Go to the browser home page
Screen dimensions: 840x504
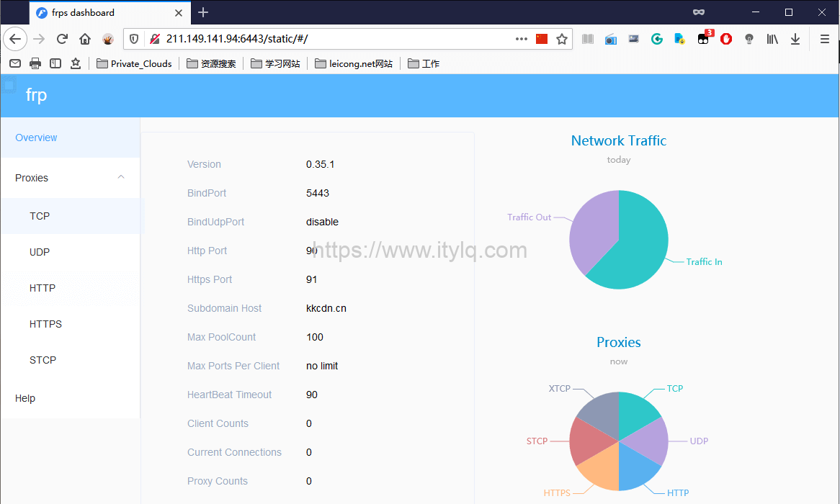tap(85, 39)
